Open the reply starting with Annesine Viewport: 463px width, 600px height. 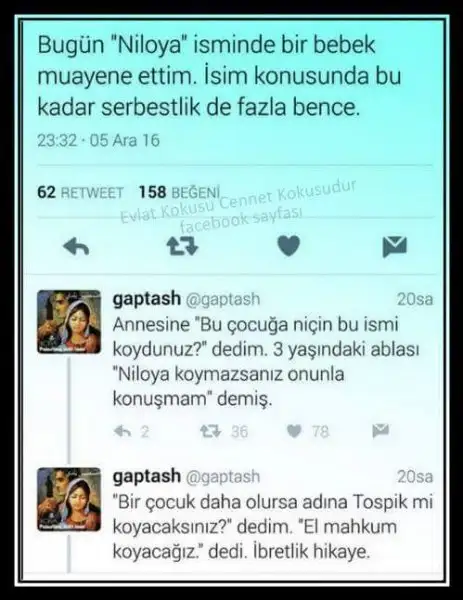(x=266, y=362)
